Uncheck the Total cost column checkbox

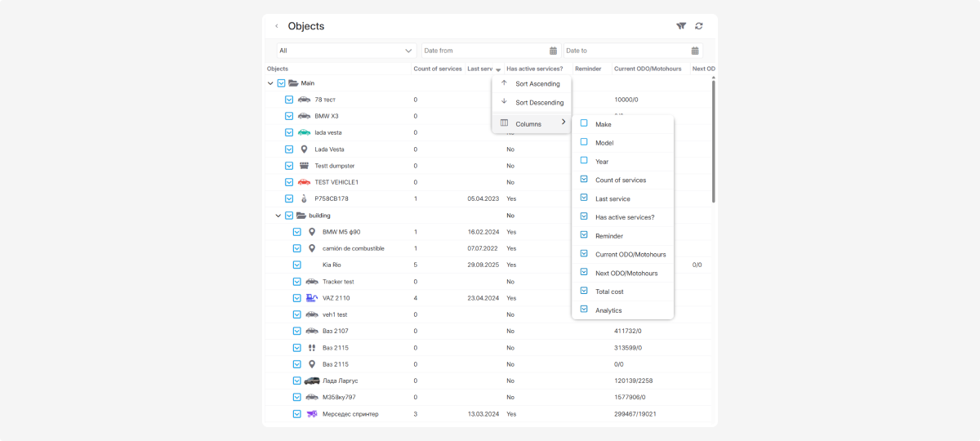pos(584,291)
